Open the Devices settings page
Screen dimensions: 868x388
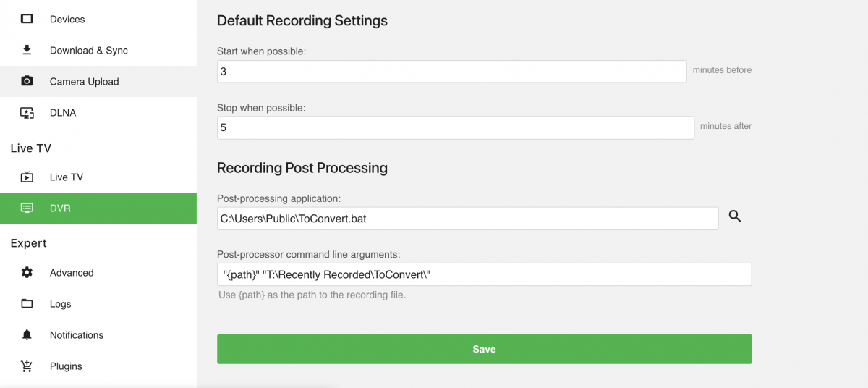tap(67, 19)
